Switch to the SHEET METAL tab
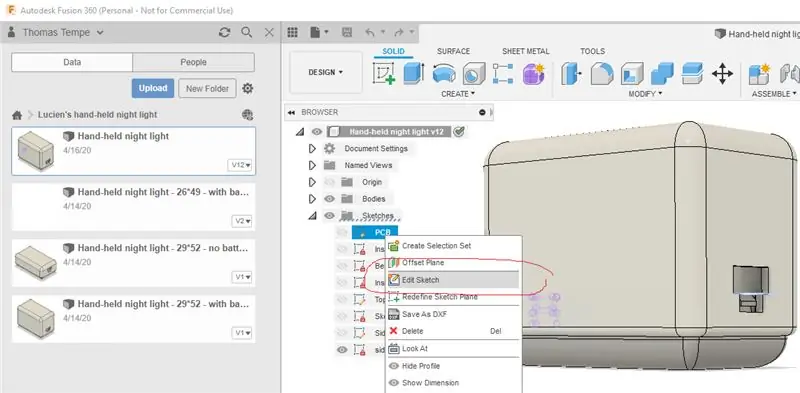800x393 pixels. click(x=526, y=51)
